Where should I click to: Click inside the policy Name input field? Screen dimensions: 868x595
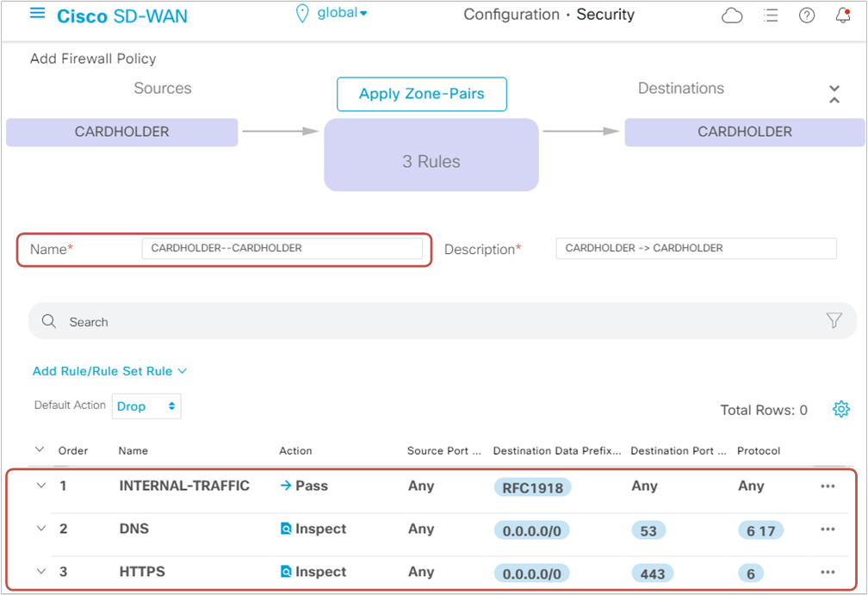pyautogui.click(x=285, y=248)
